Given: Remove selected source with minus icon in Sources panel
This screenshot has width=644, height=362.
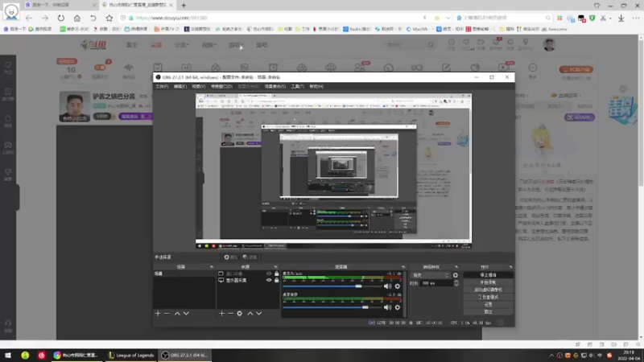Looking at the screenshot, I should click(x=230, y=314).
